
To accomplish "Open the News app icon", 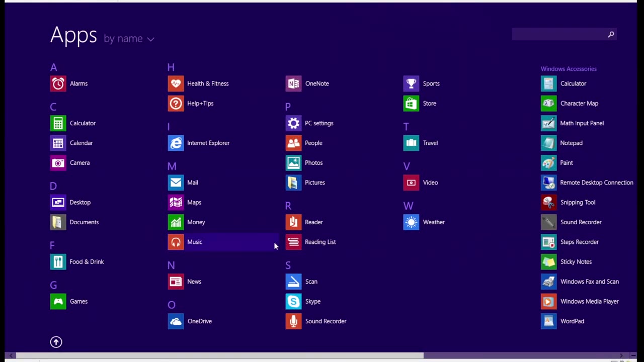I will [x=176, y=282].
